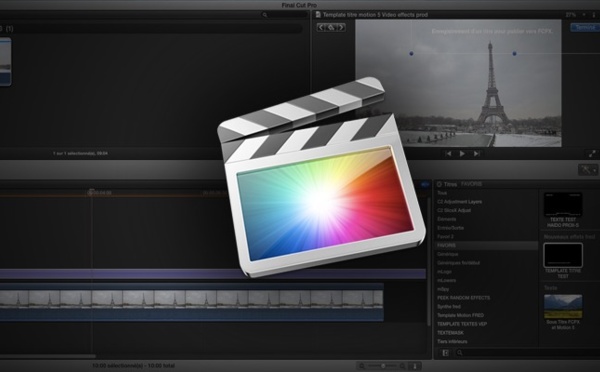
Task: Go to next text layer arrow
Action: 341,27
